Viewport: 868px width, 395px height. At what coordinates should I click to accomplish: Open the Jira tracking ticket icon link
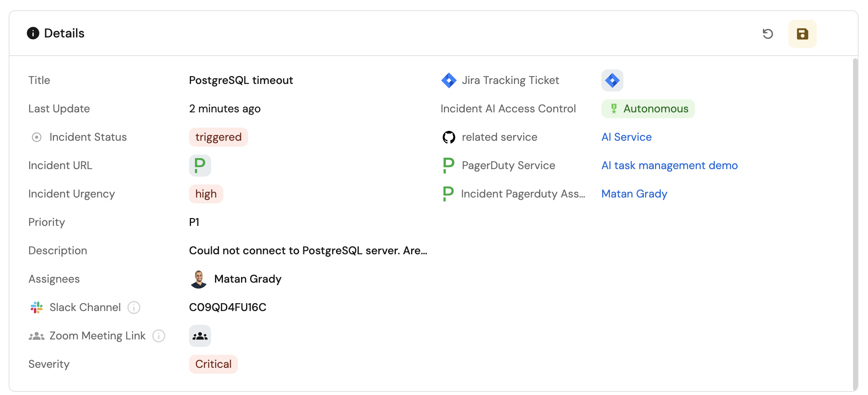[612, 80]
